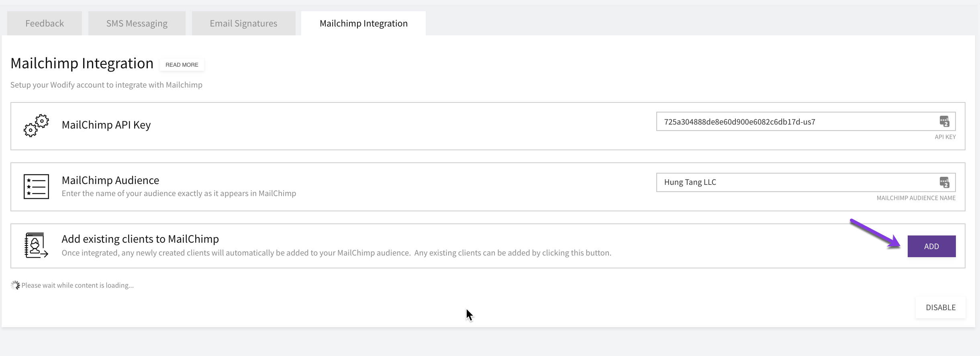Click 'Setup your Wodify account to integrate' text

tap(106, 85)
